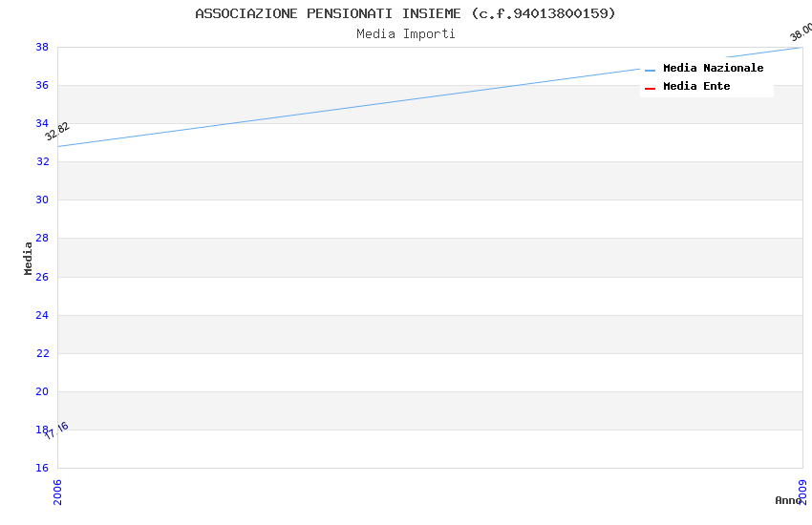Click the Media Importi subtitle

tap(405, 34)
